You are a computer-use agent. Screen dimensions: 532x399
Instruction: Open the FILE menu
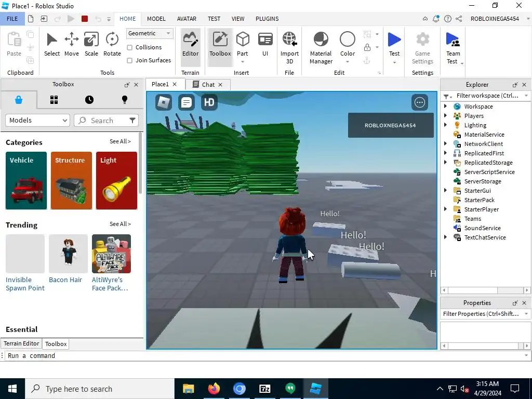coord(12,19)
